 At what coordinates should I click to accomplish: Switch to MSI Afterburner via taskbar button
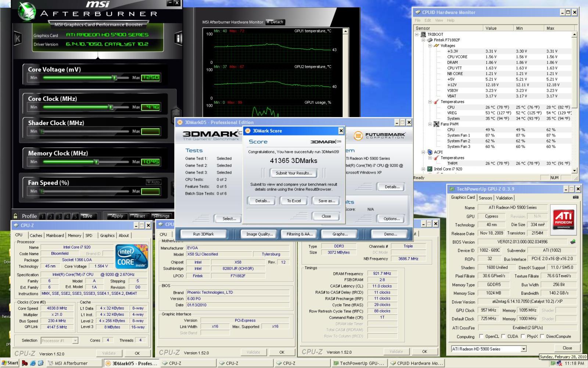click(x=75, y=363)
